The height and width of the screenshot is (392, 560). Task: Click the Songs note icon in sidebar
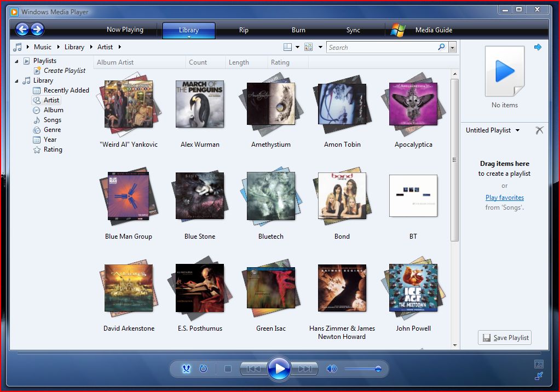tap(37, 120)
